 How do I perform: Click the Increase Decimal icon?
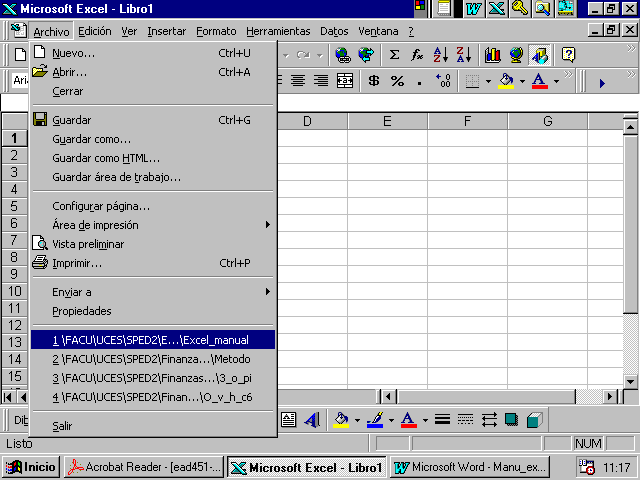[x=443, y=81]
